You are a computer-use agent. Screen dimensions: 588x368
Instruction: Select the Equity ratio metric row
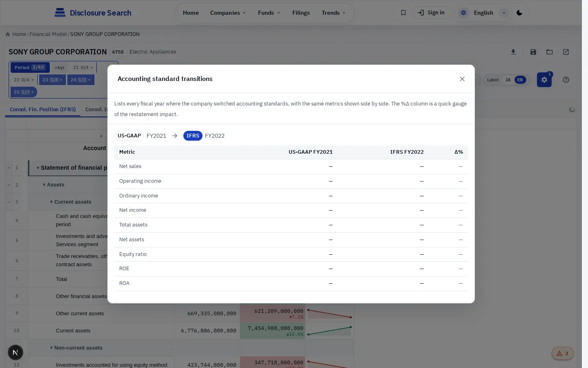(291, 254)
